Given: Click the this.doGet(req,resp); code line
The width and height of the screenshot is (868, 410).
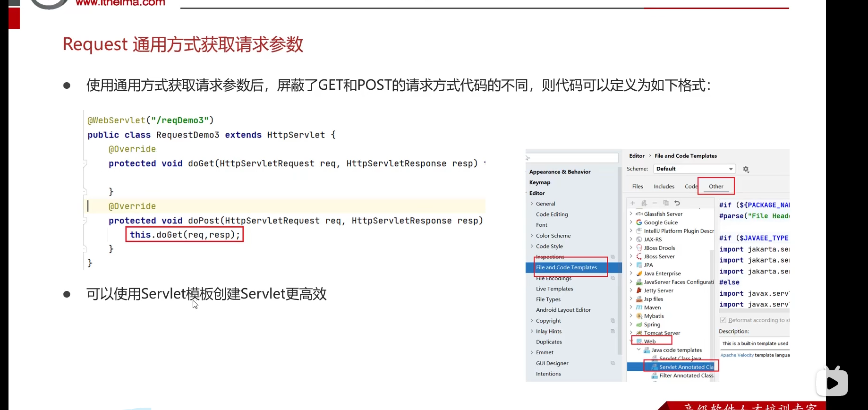Looking at the screenshot, I should [x=185, y=235].
